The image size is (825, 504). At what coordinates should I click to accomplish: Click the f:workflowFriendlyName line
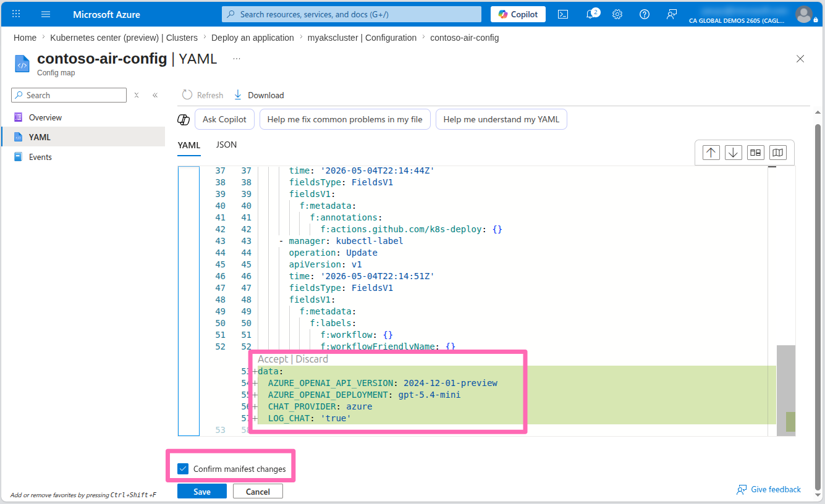click(387, 346)
